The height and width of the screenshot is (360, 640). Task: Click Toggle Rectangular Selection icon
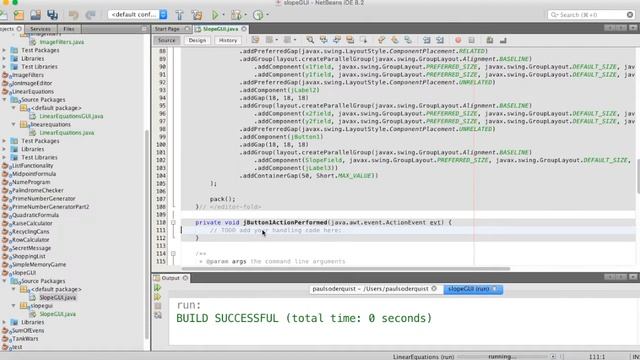(x=363, y=40)
